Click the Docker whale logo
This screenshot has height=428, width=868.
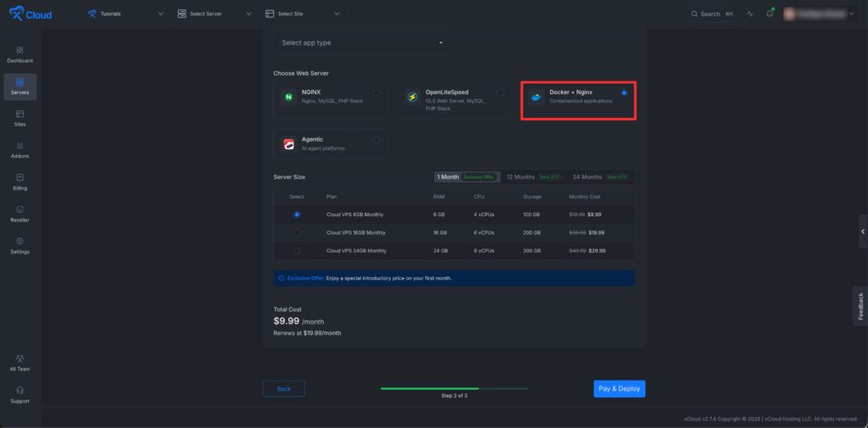536,97
